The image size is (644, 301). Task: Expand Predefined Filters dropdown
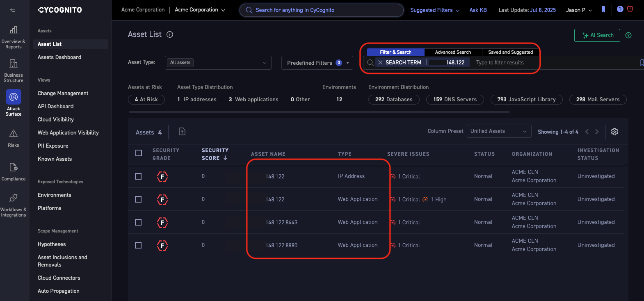[x=317, y=63]
